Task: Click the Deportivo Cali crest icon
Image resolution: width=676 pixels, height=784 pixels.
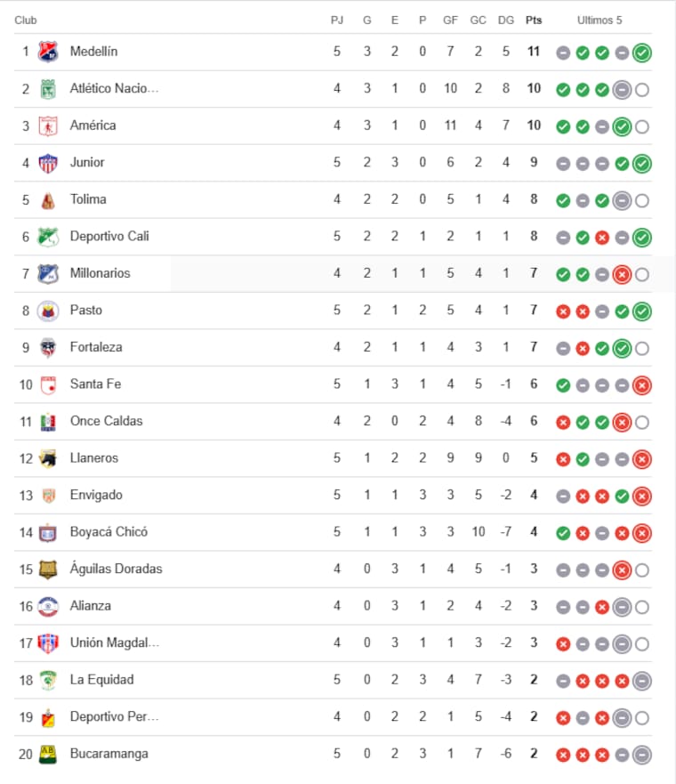Action: (48, 237)
